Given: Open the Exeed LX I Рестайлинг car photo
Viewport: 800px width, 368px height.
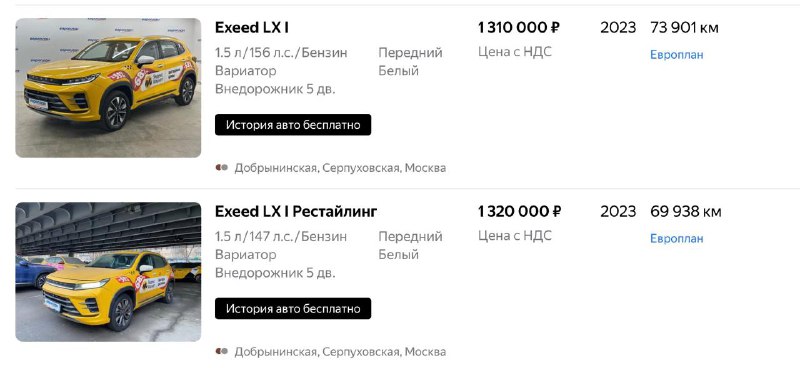Looking at the screenshot, I should click(108, 272).
